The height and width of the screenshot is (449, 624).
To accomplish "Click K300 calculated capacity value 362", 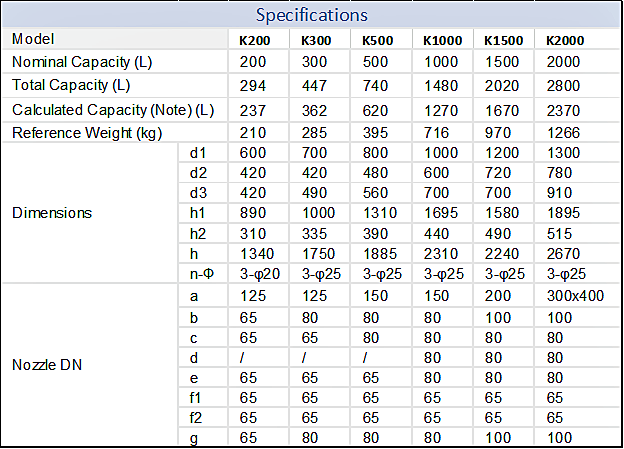I will pyautogui.click(x=314, y=111).
